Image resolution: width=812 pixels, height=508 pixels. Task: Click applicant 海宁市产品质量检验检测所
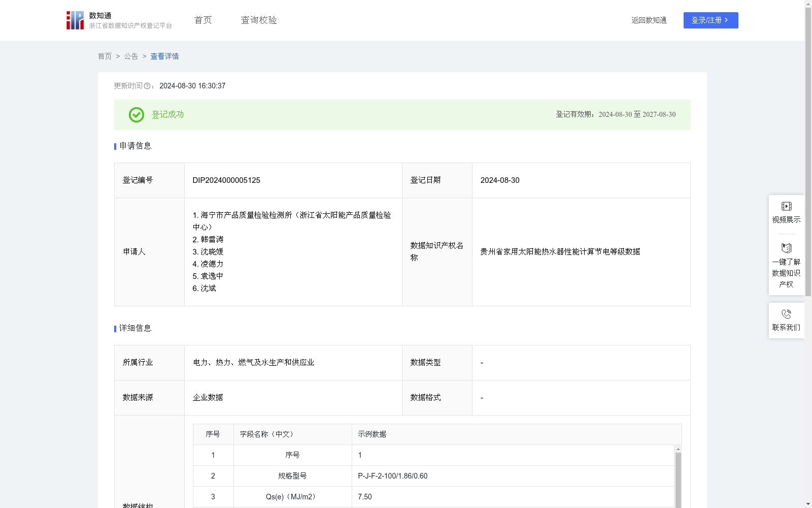point(292,221)
